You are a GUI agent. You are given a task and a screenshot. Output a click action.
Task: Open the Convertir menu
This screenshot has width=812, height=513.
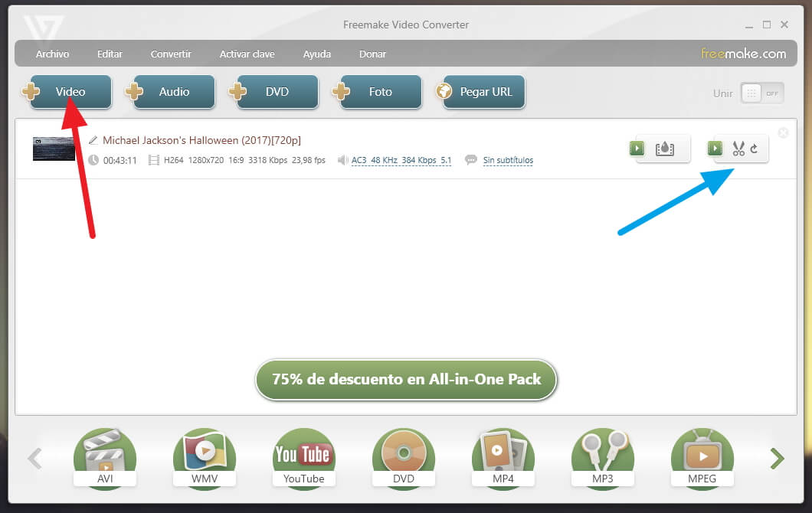pos(171,54)
